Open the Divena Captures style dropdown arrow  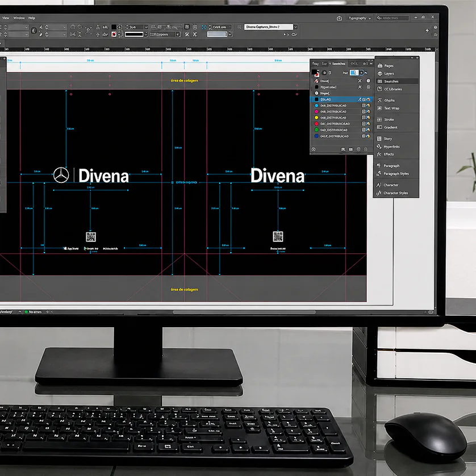(295, 27)
